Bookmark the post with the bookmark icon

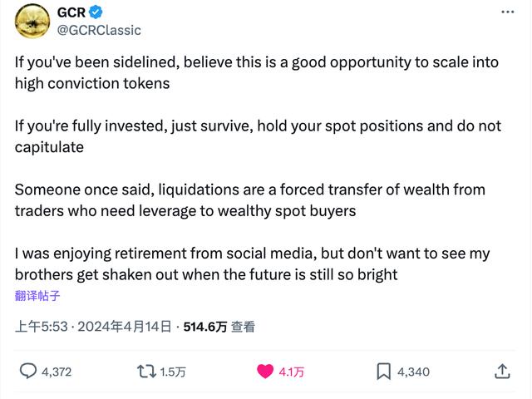384,372
